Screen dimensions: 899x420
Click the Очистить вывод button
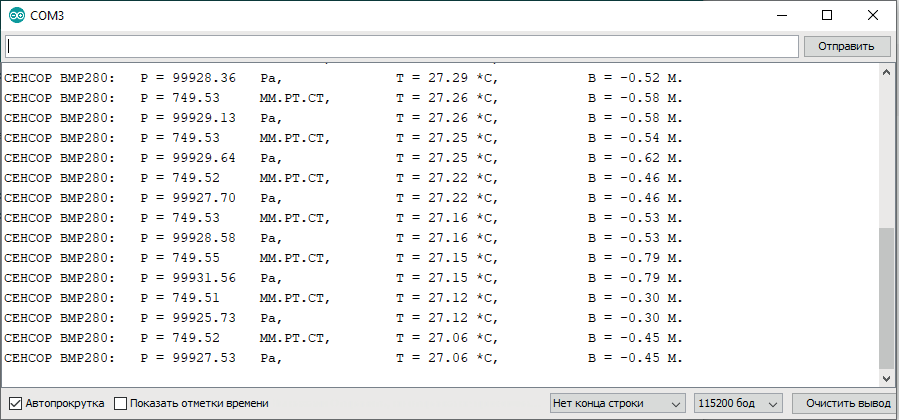click(x=841, y=403)
